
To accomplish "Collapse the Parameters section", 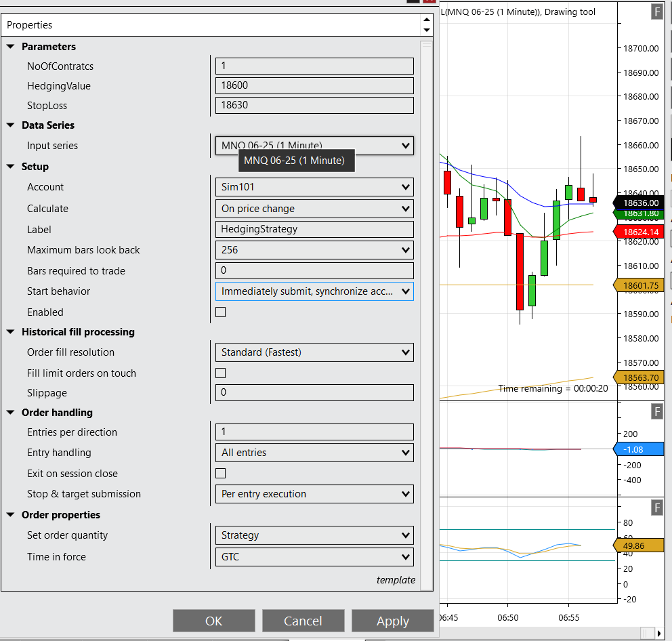I will pyautogui.click(x=11, y=46).
